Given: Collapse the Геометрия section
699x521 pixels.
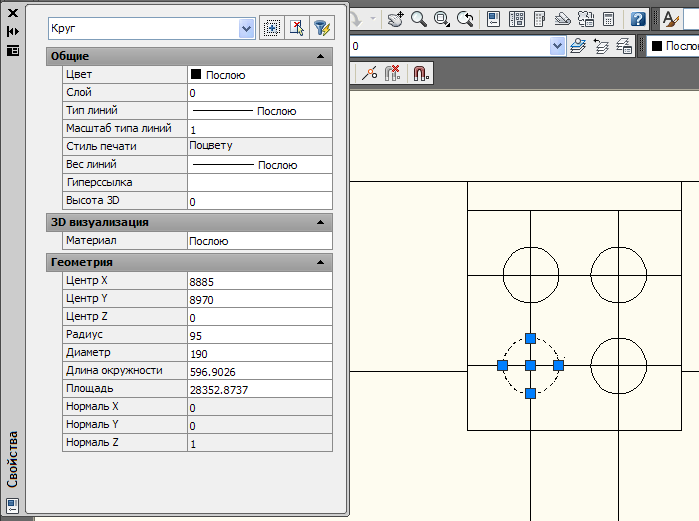Looking at the screenshot, I should [320, 262].
